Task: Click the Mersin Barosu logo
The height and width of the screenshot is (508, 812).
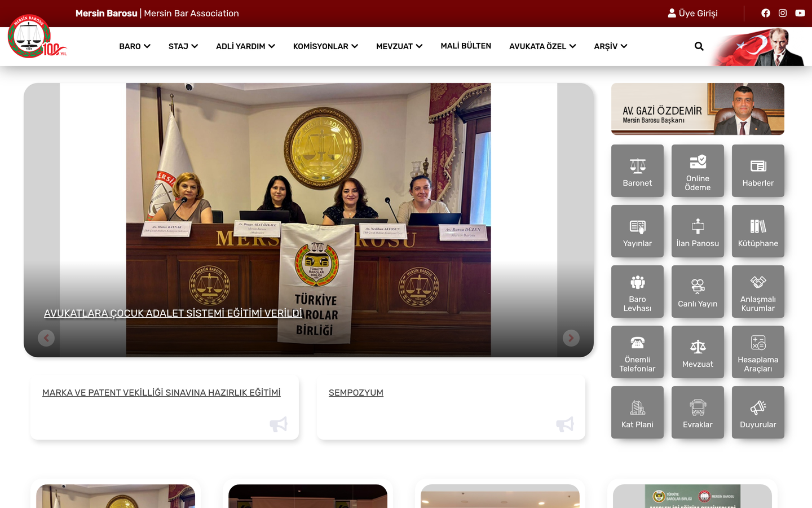Action: pyautogui.click(x=37, y=37)
